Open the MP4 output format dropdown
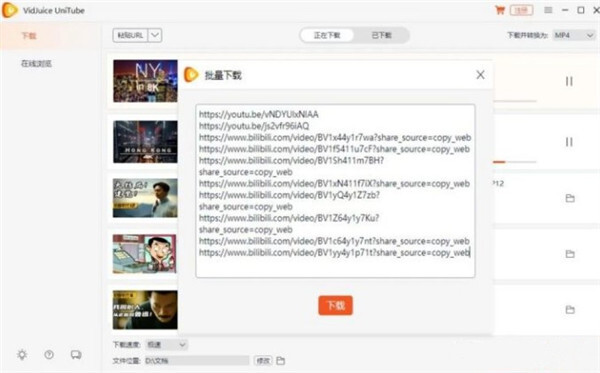Viewport: 600px width, 373px height. [x=574, y=35]
